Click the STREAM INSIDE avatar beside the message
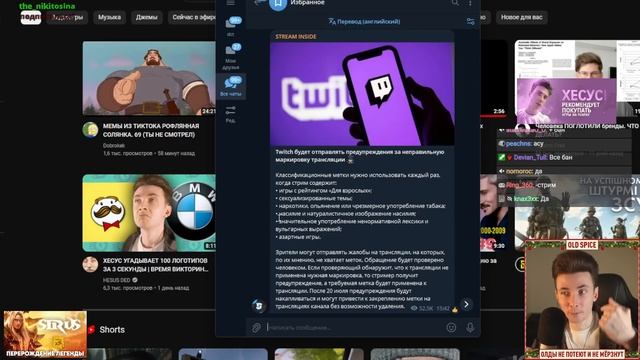This screenshot has height=360, width=640. pos(259,305)
